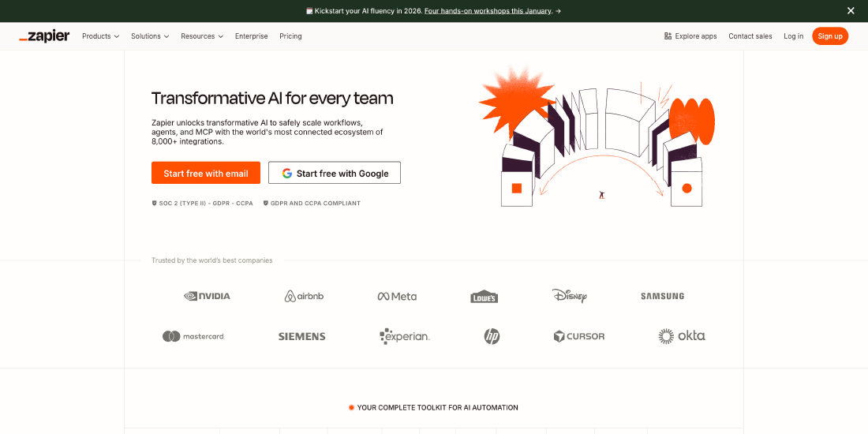This screenshot has height=434, width=868.
Task: Click the Cursor logo
Action: click(x=579, y=336)
